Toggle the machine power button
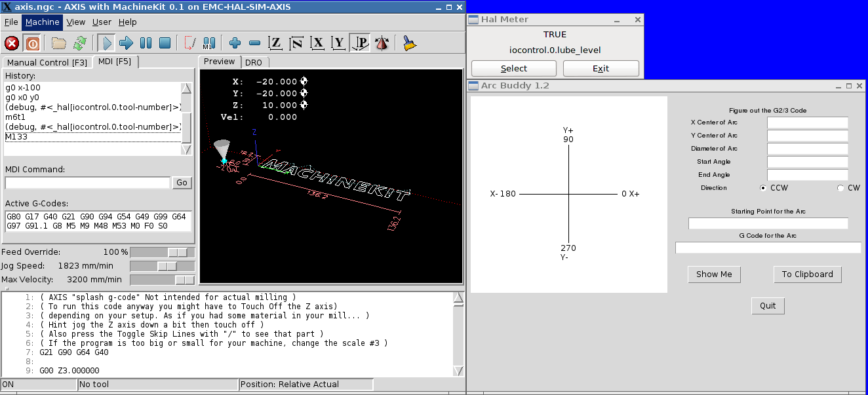The width and height of the screenshot is (868, 395). [31, 43]
